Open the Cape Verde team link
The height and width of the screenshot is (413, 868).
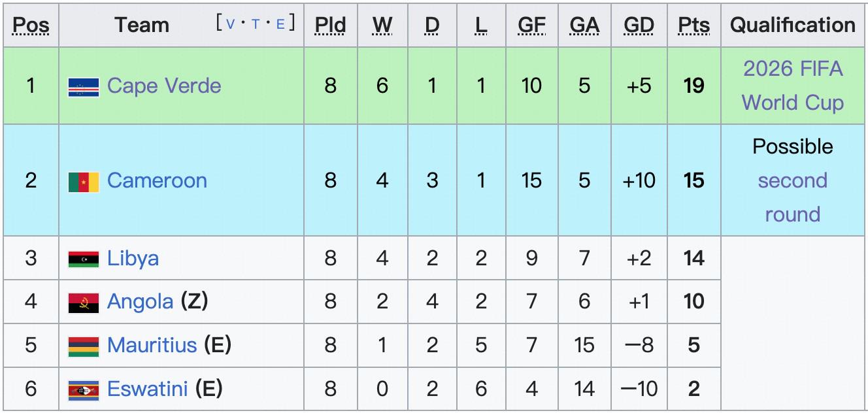164,86
